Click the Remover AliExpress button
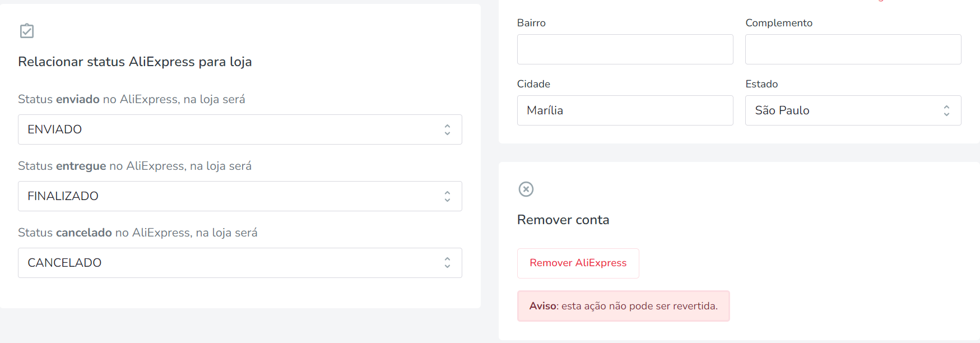 point(578,263)
